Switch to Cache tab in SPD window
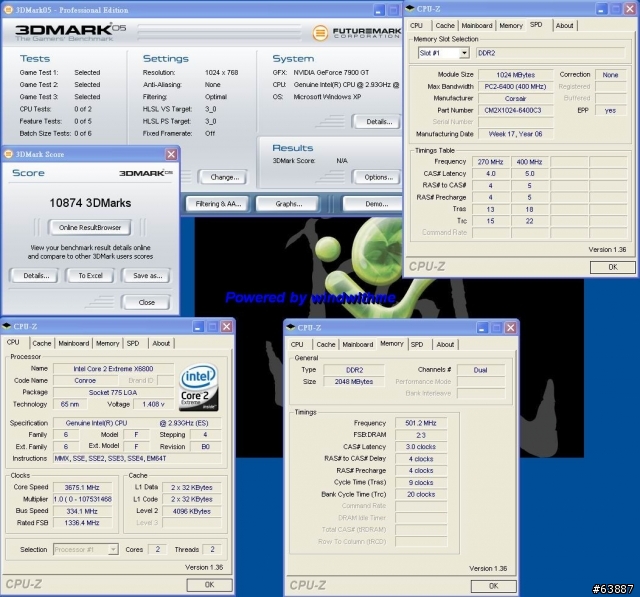The height and width of the screenshot is (597, 640). click(445, 26)
